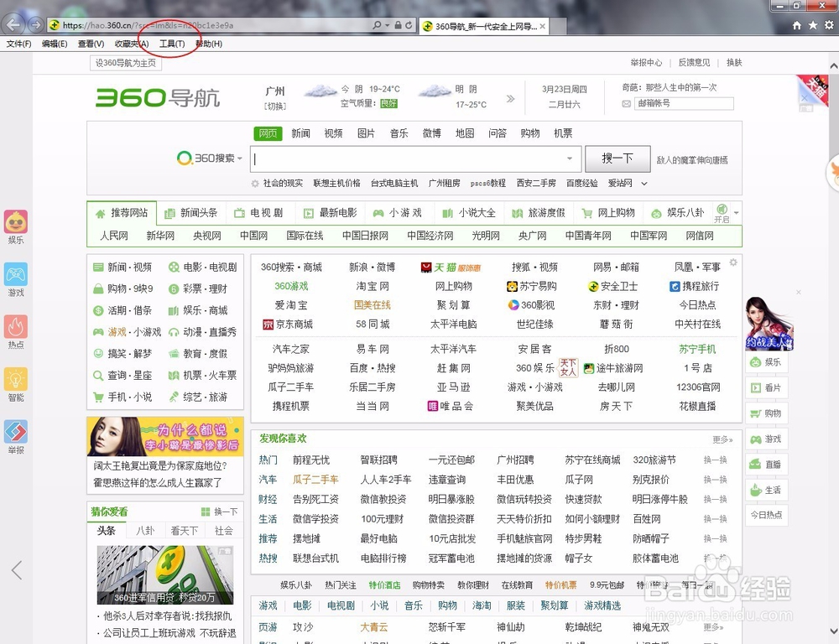Open the 查看(V) menu
Image resolution: width=839 pixels, height=644 pixels.
point(91,44)
